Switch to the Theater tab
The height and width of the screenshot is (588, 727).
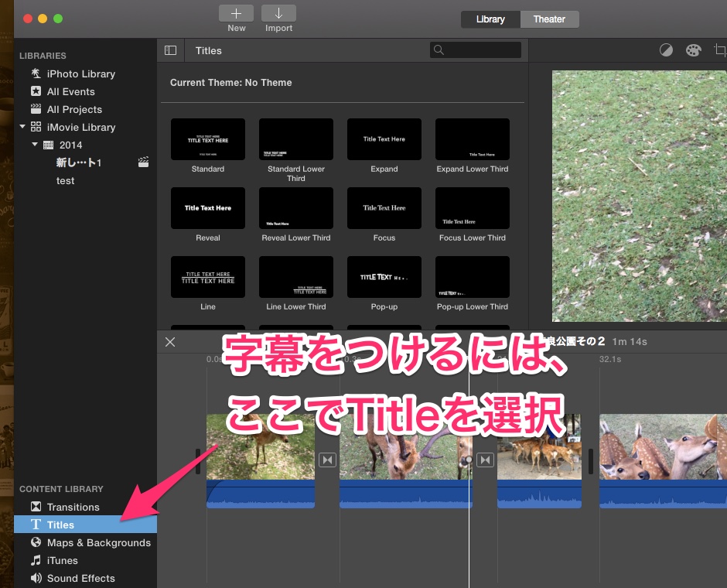549,19
